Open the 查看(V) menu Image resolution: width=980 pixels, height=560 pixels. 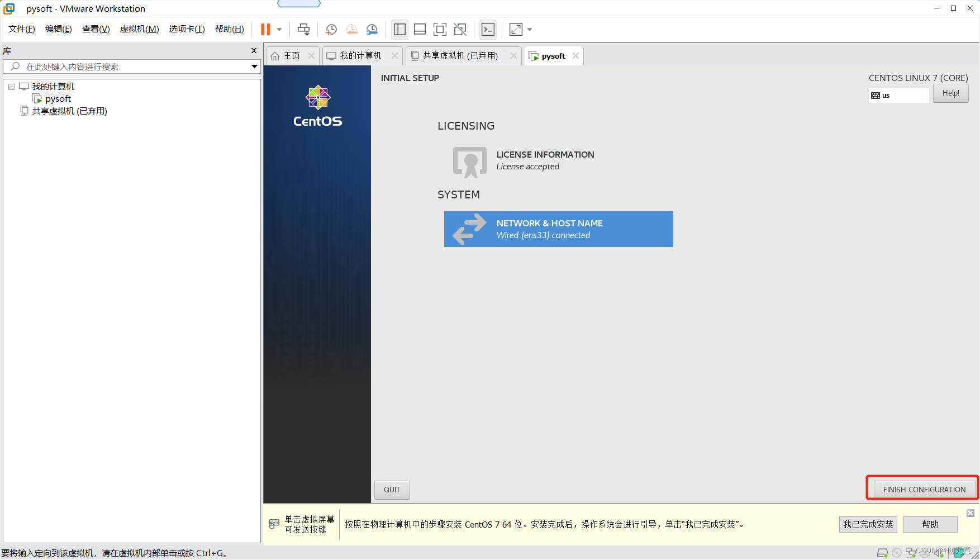tap(96, 29)
